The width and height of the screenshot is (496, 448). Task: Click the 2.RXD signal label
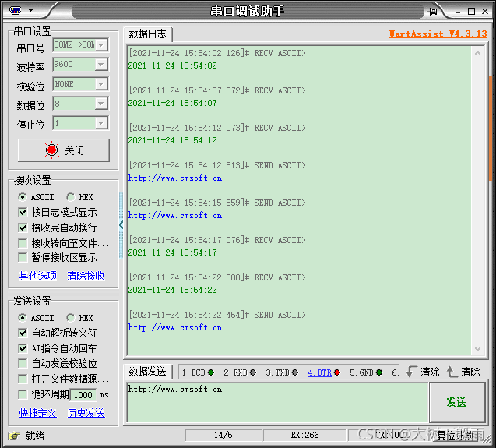click(235, 372)
